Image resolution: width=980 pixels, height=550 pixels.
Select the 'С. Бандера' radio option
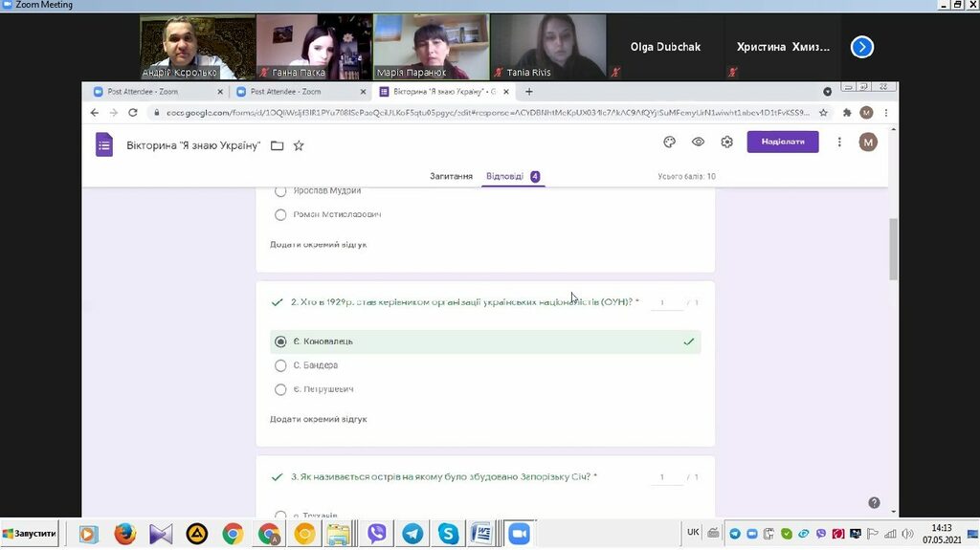(x=280, y=365)
